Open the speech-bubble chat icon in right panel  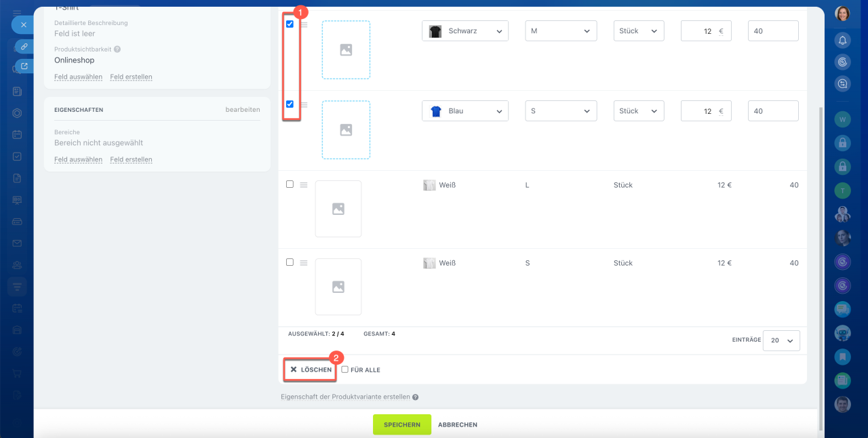[842, 309]
